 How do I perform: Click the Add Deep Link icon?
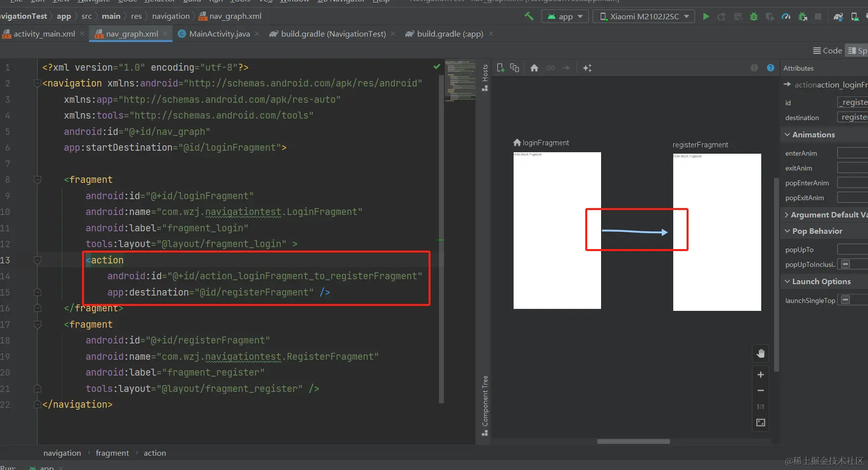551,68
